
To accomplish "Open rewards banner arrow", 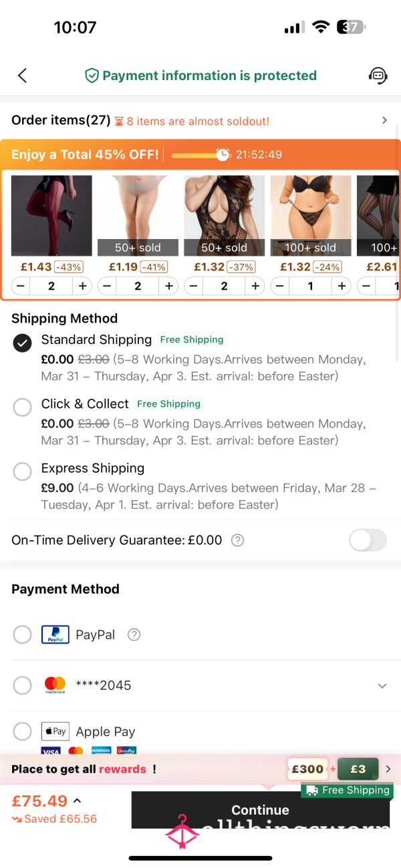I will [388, 769].
